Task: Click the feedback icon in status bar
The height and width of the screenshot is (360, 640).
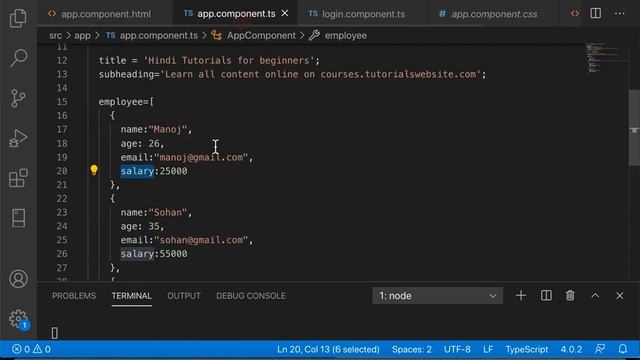Action: click(600, 349)
